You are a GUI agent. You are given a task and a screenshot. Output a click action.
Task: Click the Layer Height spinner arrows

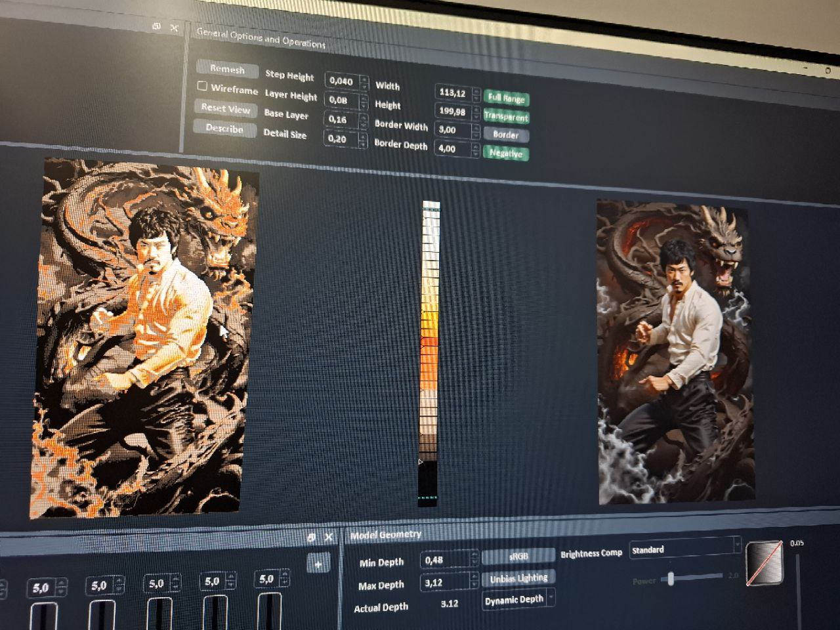click(364, 102)
